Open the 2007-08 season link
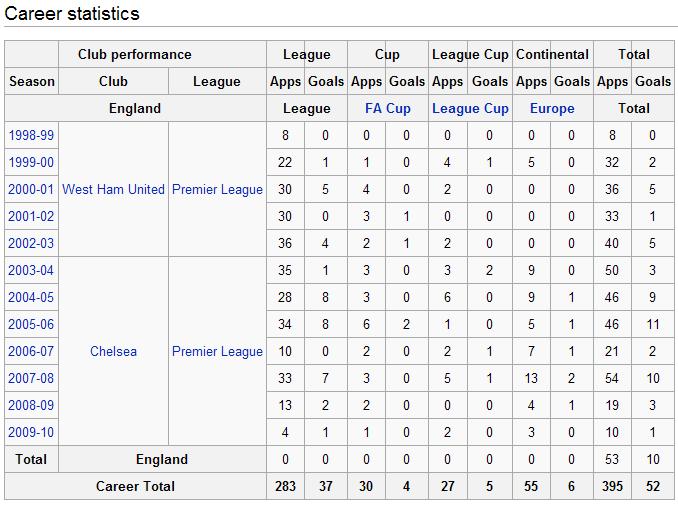The height and width of the screenshot is (505, 678). (x=31, y=378)
